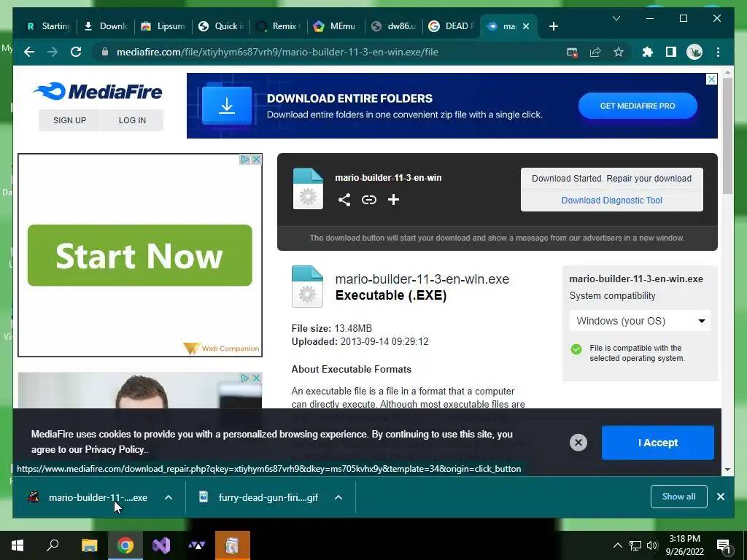Image resolution: width=747 pixels, height=560 pixels.
Task: Accept cookies with I Accept
Action: click(x=657, y=443)
